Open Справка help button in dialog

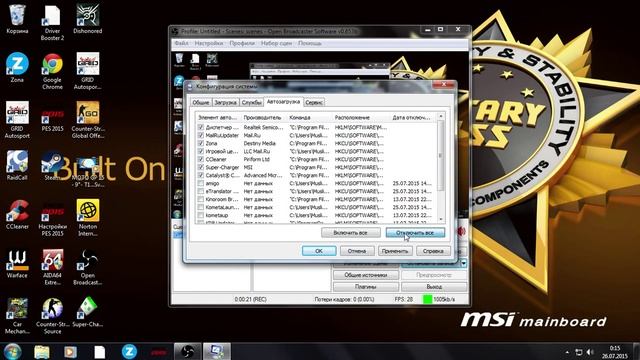(433, 251)
